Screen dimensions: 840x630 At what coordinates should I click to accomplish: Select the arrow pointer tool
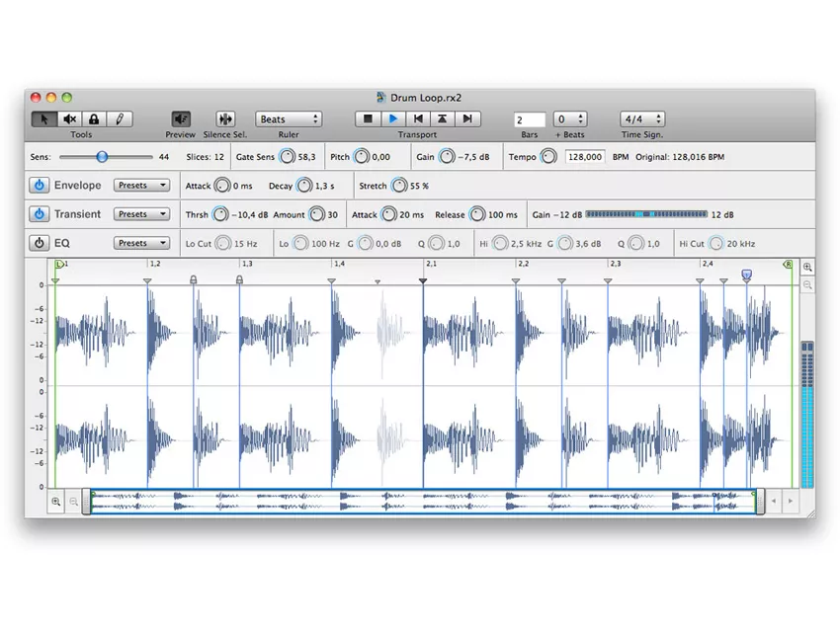pos(44,119)
